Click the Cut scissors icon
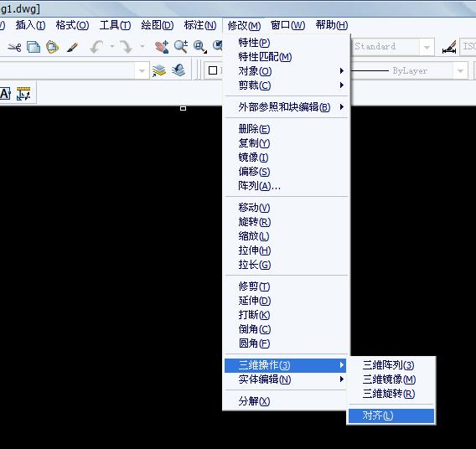 [x=14, y=47]
